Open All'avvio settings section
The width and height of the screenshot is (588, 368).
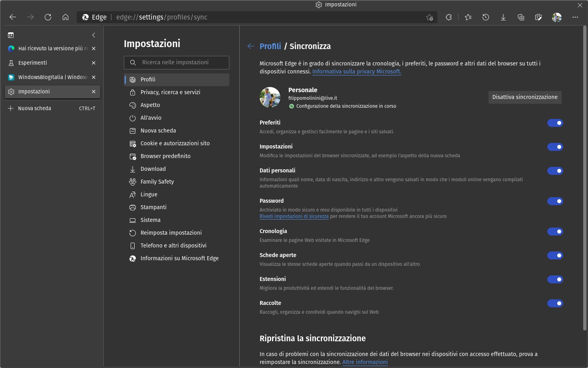[177, 118]
